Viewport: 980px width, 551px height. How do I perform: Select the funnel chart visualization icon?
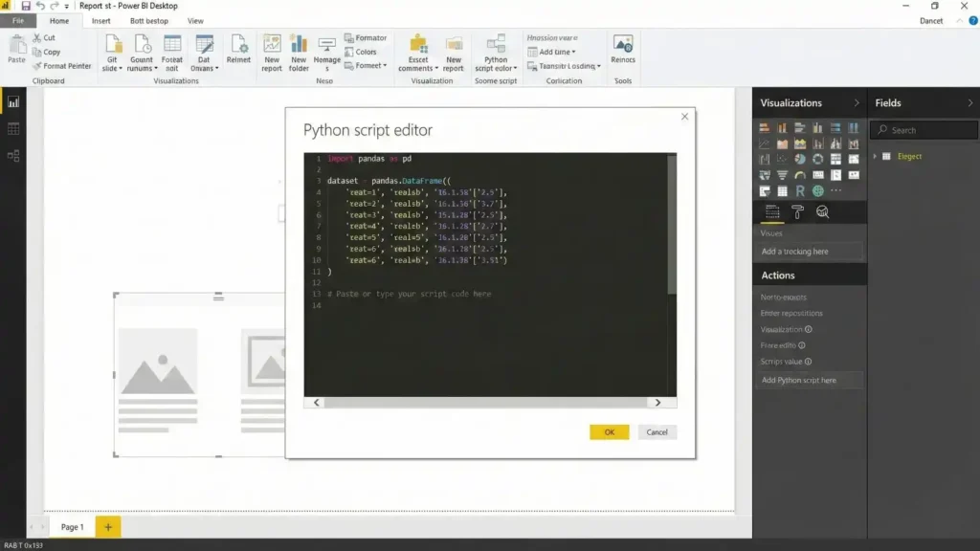pos(784,175)
